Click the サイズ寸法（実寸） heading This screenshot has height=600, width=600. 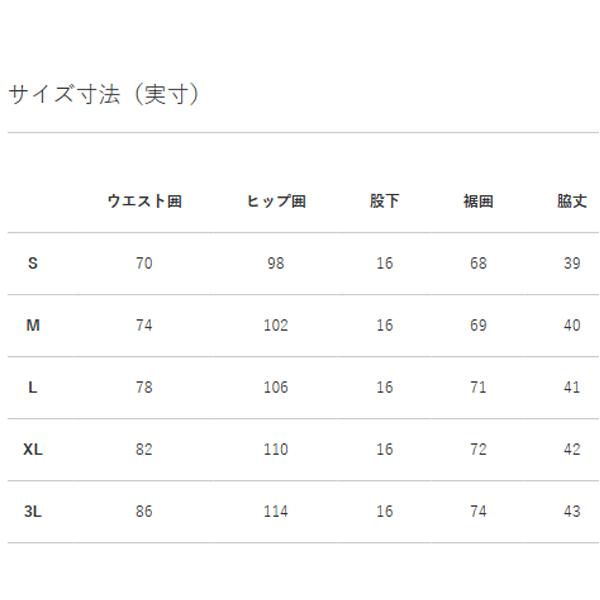click(x=105, y=95)
